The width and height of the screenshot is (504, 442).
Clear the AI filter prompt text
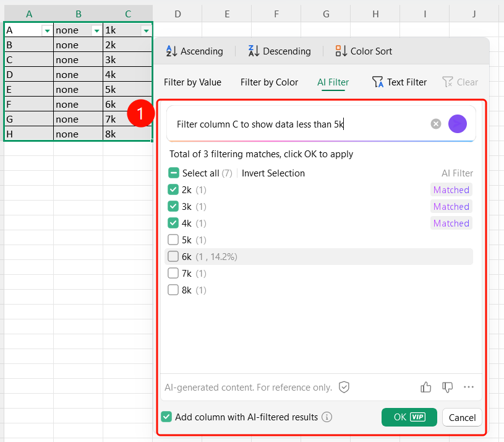436,124
